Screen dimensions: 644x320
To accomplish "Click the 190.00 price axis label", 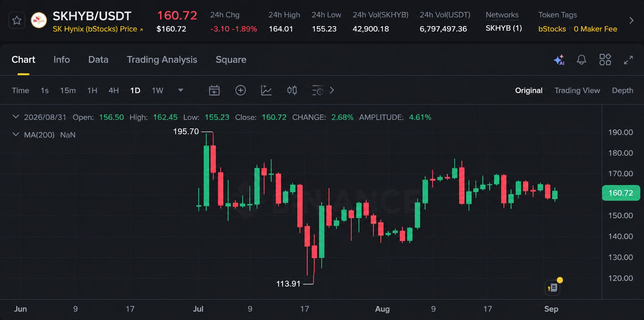I will click(620, 132).
